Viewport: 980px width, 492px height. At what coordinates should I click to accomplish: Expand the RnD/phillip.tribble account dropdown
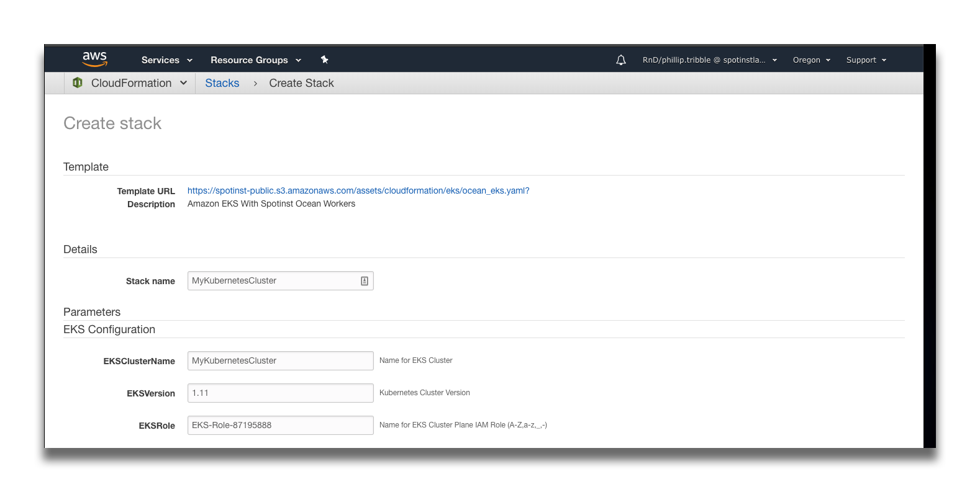click(x=709, y=60)
